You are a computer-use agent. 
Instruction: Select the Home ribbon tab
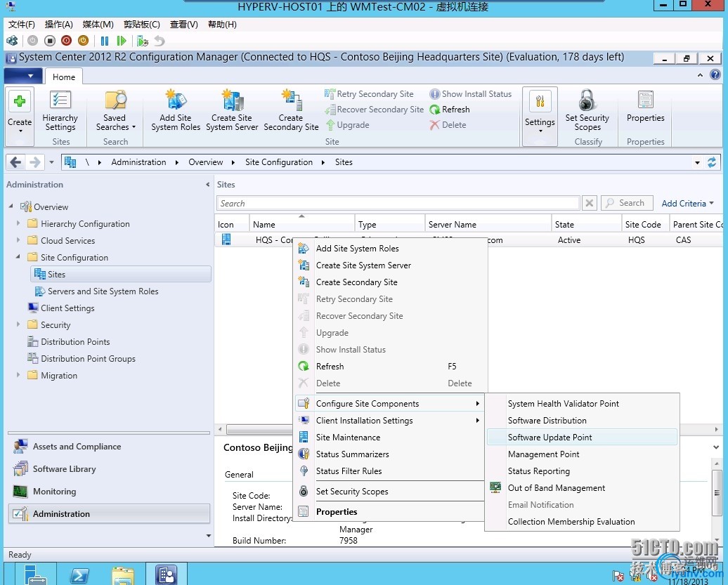(x=64, y=77)
